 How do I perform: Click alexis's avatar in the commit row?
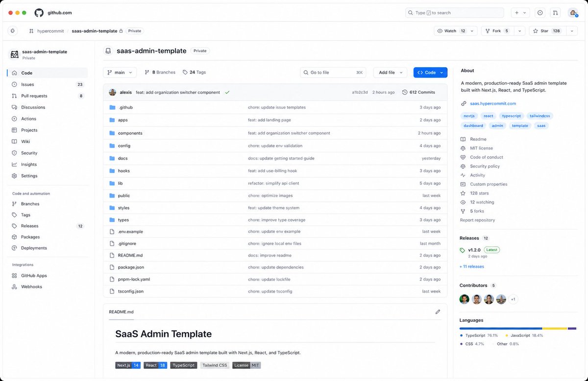pos(113,92)
